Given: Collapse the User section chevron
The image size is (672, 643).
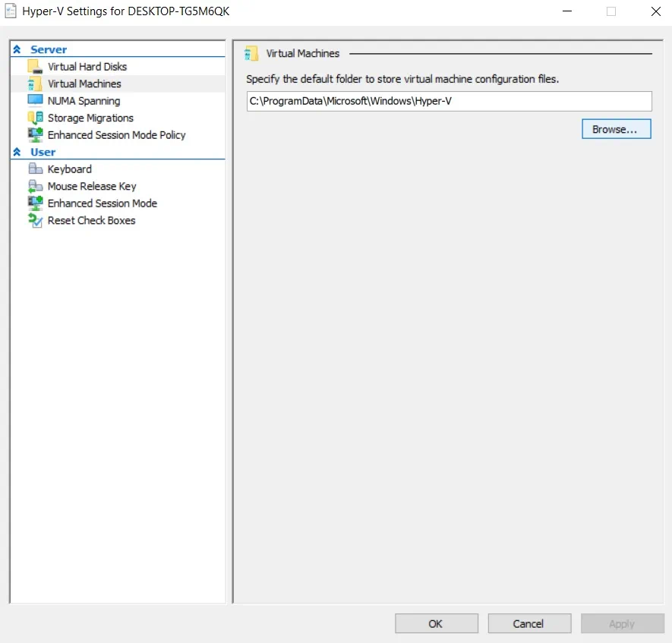Looking at the screenshot, I should pos(17,152).
